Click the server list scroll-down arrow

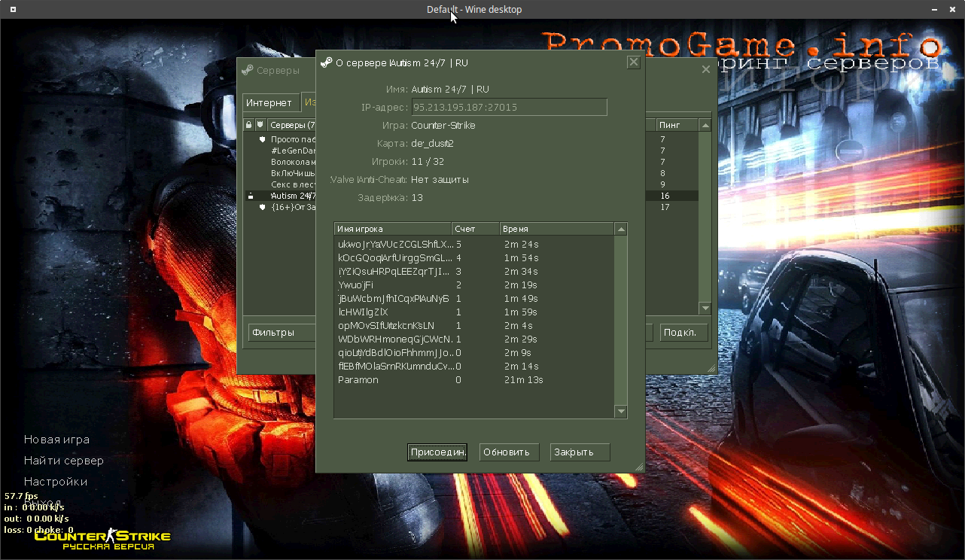coord(705,309)
